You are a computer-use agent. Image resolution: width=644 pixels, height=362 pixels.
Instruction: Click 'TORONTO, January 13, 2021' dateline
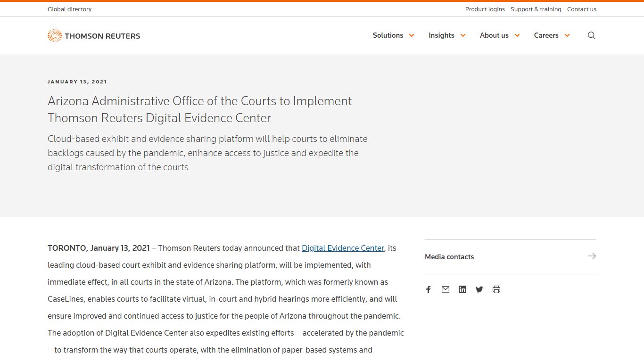(99, 248)
